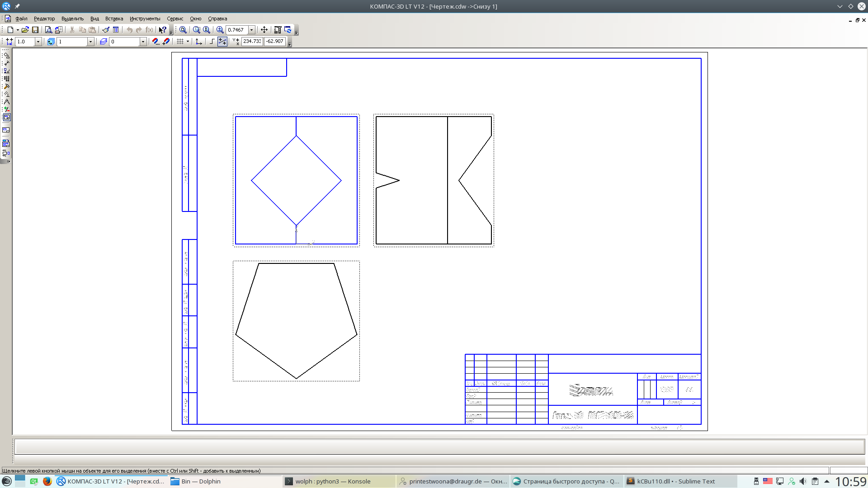The image size is (868, 488).
Task: Open the snap settings magnet icon
Action: (156, 42)
